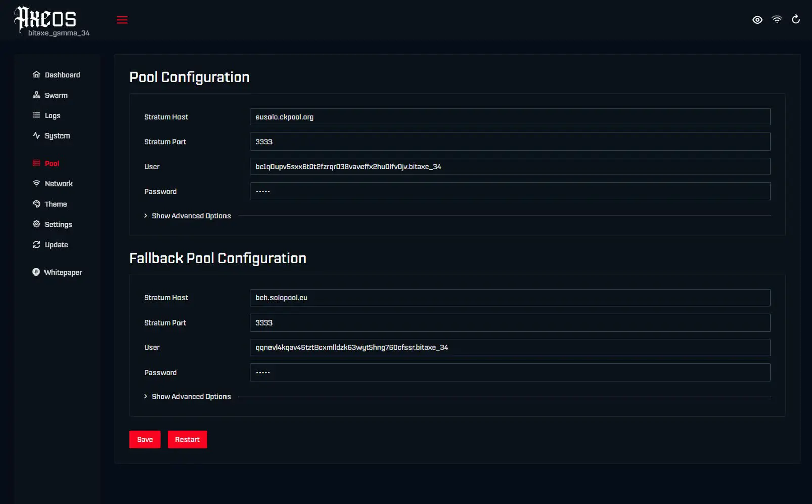Click the Dashboard home icon
The height and width of the screenshot is (504, 812).
[x=36, y=75]
